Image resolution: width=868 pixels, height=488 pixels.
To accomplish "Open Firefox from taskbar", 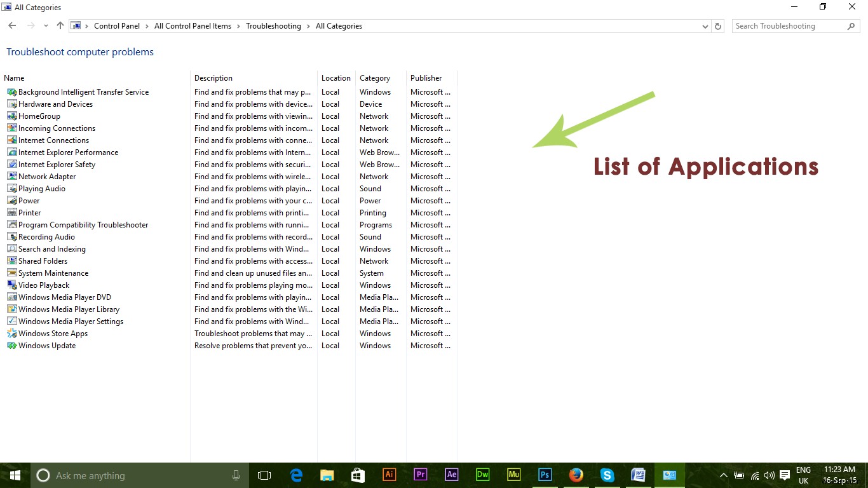I will (x=576, y=475).
